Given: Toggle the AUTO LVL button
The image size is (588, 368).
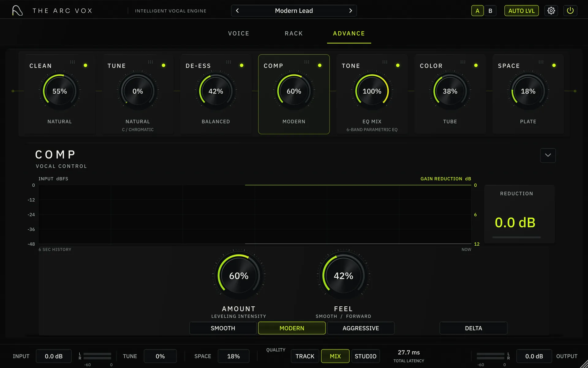Looking at the screenshot, I should point(522,11).
